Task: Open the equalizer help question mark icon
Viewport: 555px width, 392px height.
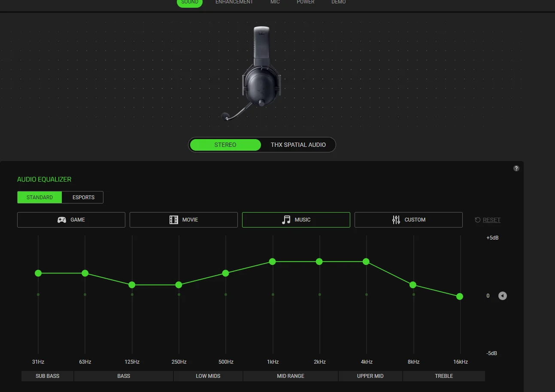Action: [516, 168]
